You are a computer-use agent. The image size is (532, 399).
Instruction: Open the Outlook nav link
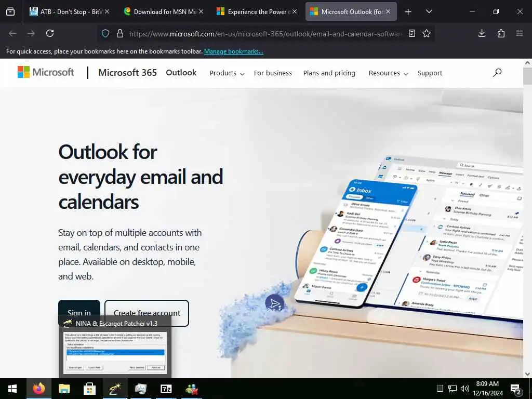click(x=181, y=73)
